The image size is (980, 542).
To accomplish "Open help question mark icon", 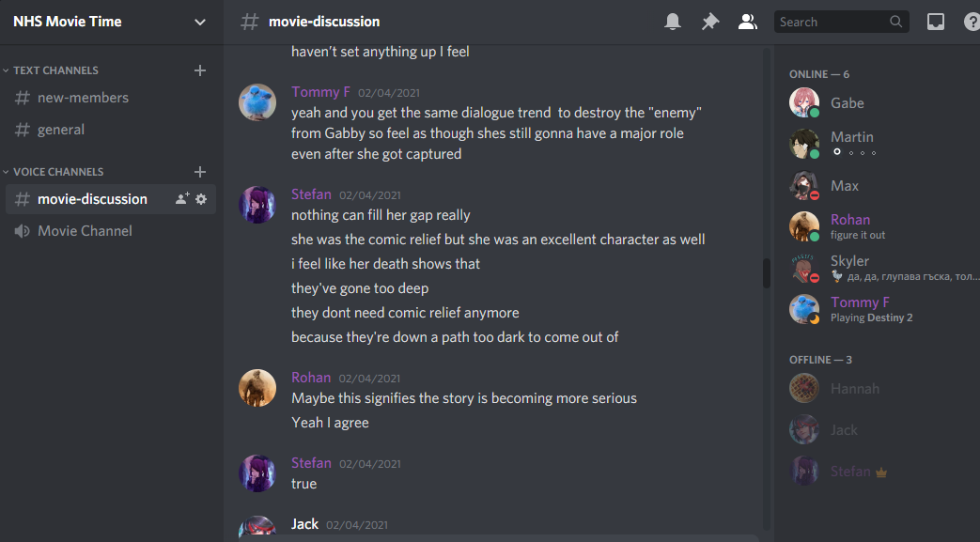I will point(972,22).
